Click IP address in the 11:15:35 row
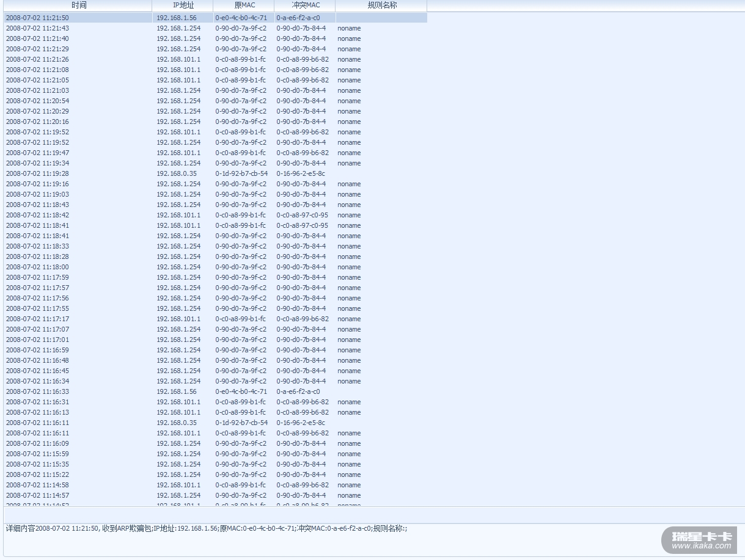Image resolution: width=745 pixels, height=560 pixels. coord(178,464)
